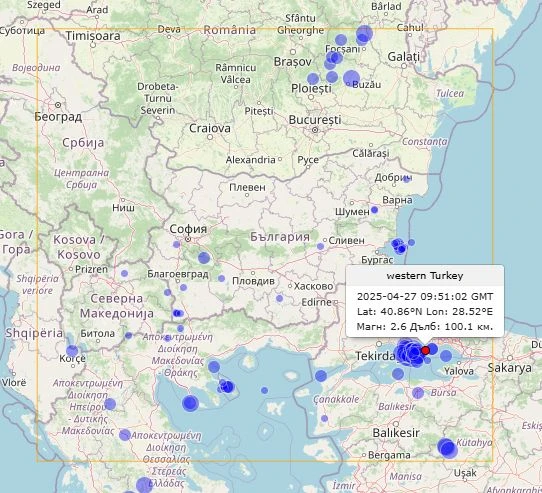This screenshot has height=493, width=542.
Task: Click the Constanța region label
Action: click(424, 141)
